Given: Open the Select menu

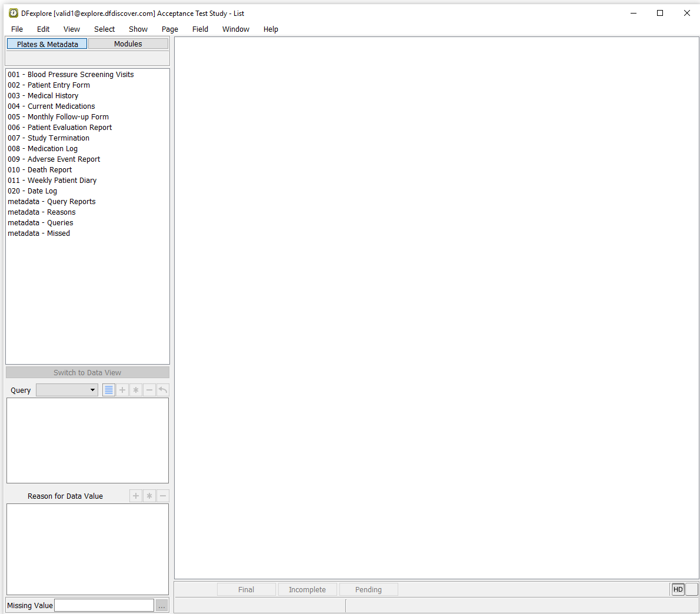Looking at the screenshot, I should pos(104,29).
